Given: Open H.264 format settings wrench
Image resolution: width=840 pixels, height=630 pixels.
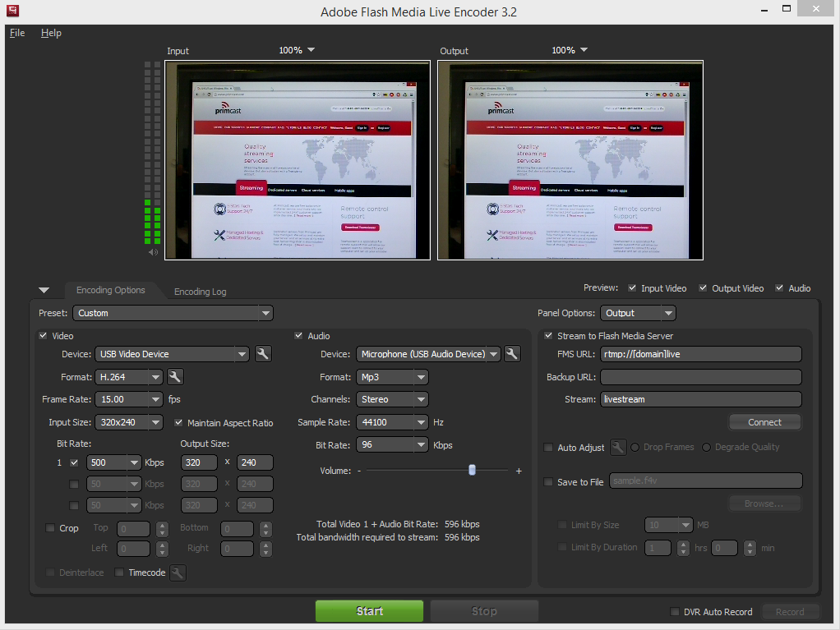Looking at the screenshot, I should (x=174, y=377).
